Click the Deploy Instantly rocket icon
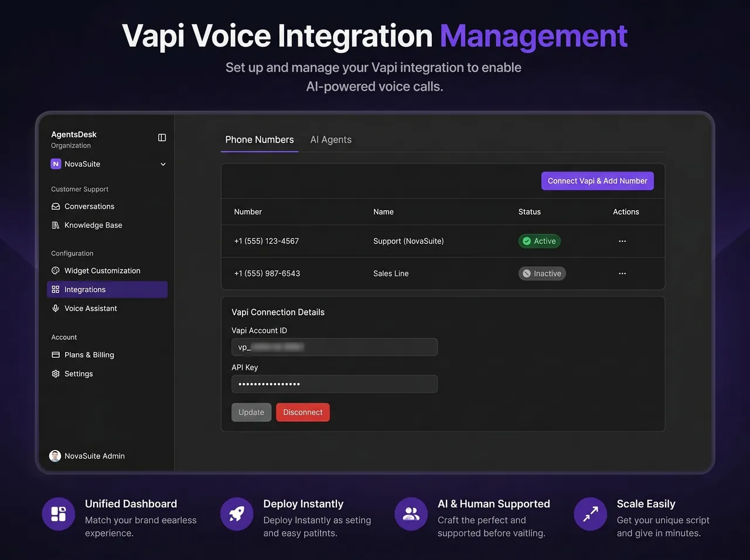The width and height of the screenshot is (750, 560). click(x=237, y=514)
